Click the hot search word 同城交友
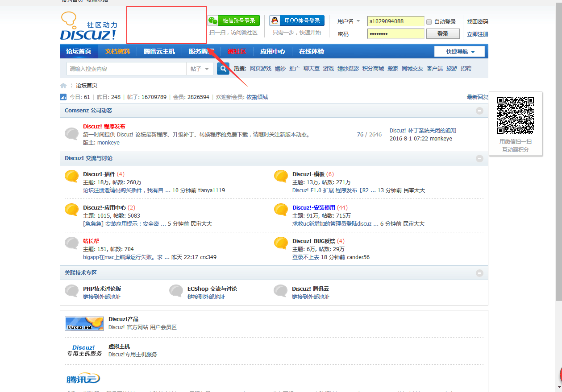 tap(412, 69)
